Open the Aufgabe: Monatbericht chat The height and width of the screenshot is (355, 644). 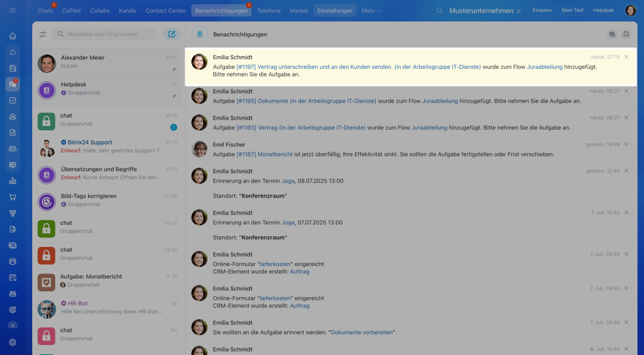coord(108,282)
